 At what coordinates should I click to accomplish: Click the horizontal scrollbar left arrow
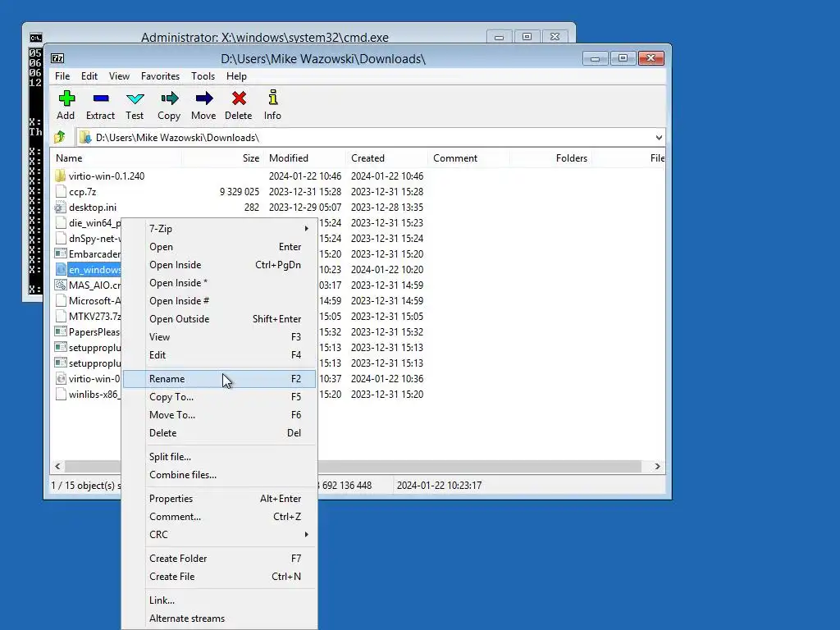point(58,467)
